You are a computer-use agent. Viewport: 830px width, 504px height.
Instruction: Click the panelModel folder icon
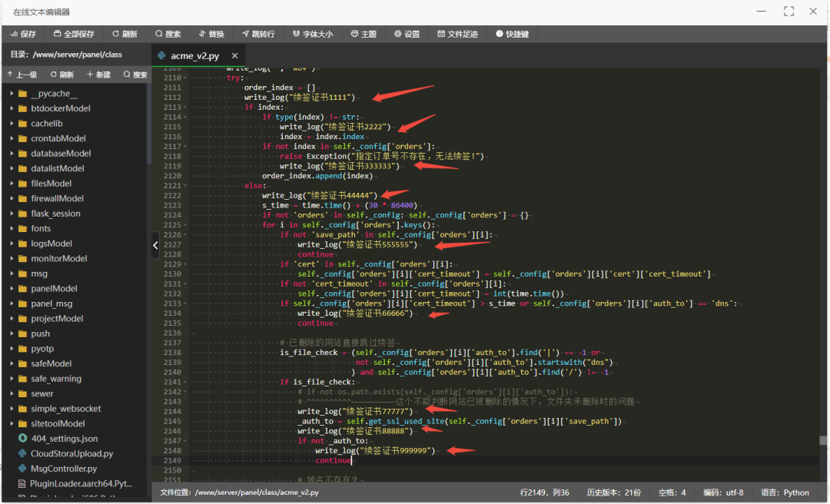tap(22, 289)
